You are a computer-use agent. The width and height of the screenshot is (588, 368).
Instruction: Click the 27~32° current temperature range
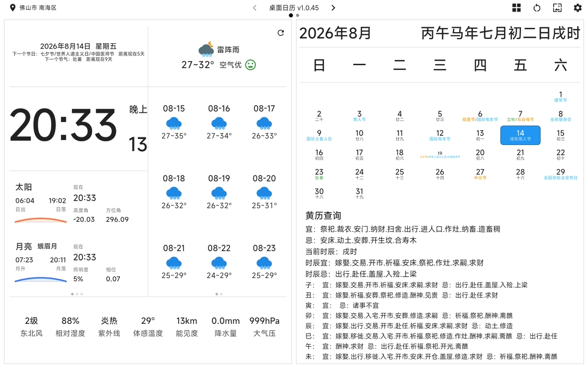click(198, 65)
